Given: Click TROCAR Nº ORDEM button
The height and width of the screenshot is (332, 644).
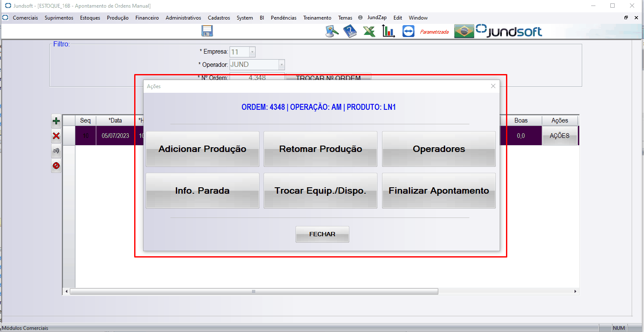Looking at the screenshot, I should [328, 77].
